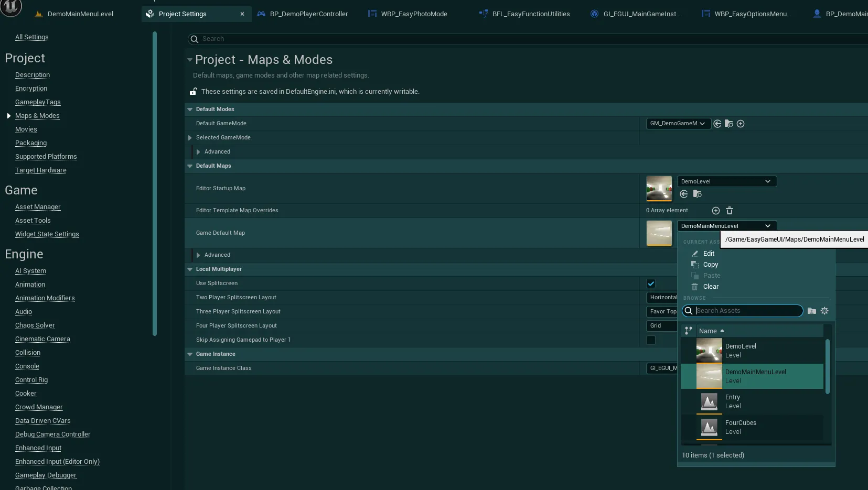Screen dimensions: 868x490
Task: Open the Collision settings page
Action: coord(28,353)
